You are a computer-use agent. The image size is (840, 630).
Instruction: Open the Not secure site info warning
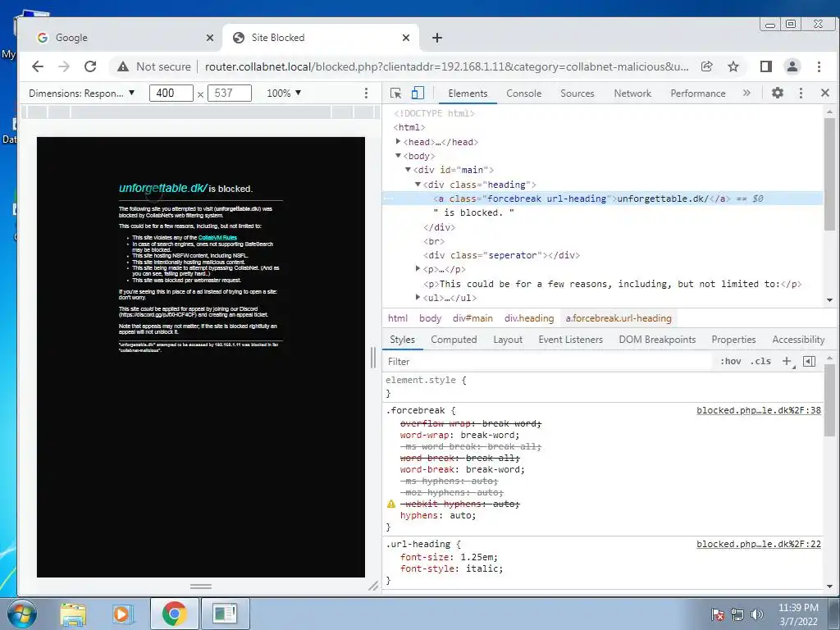point(154,66)
